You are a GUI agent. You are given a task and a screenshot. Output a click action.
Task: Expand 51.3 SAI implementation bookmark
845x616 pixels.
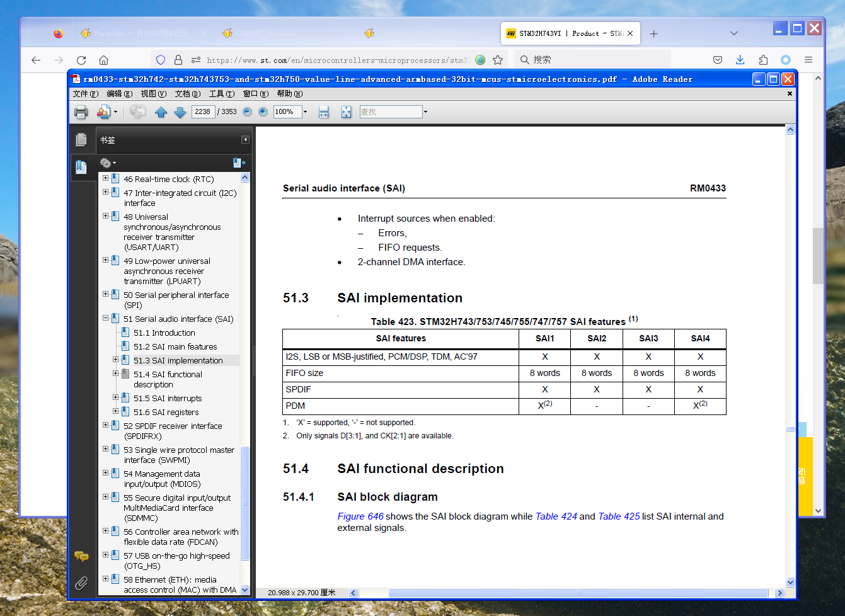click(x=115, y=360)
